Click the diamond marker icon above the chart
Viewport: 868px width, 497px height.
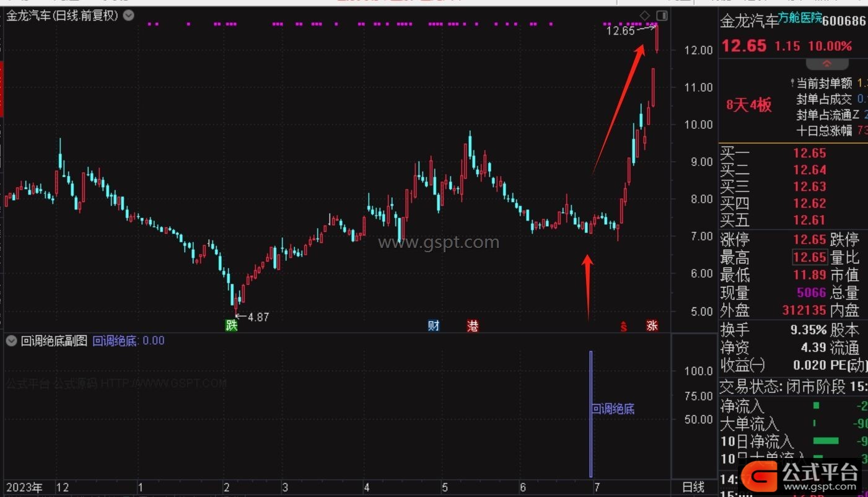[x=644, y=15]
